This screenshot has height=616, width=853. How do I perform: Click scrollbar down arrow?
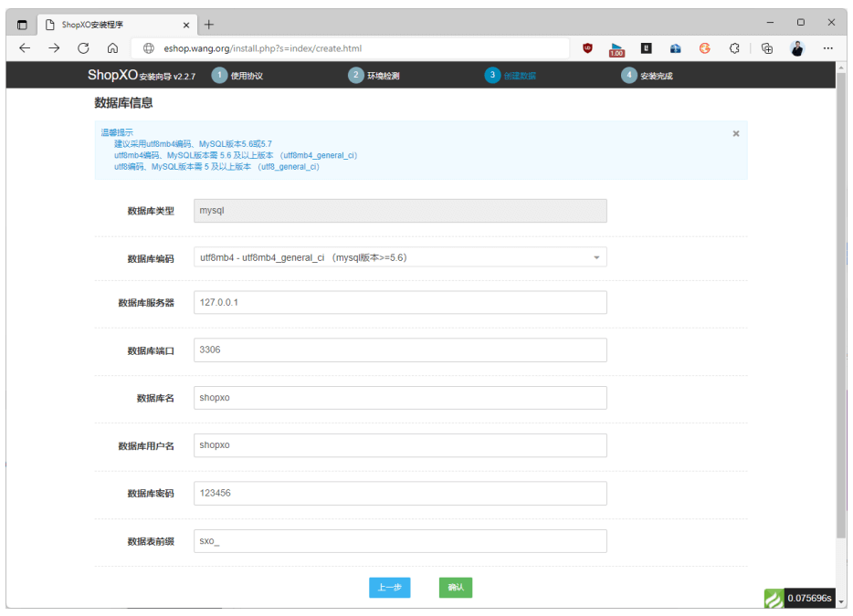point(841,602)
